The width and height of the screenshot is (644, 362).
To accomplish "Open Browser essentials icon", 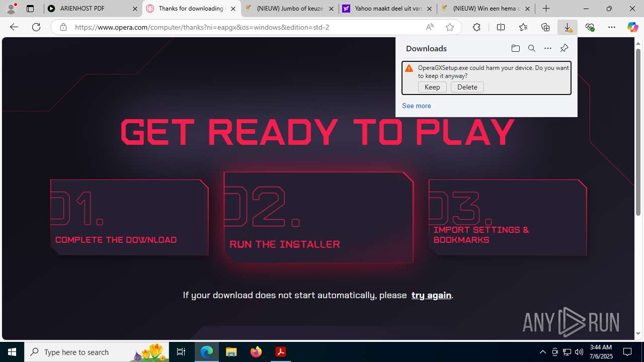I will pos(590,27).
